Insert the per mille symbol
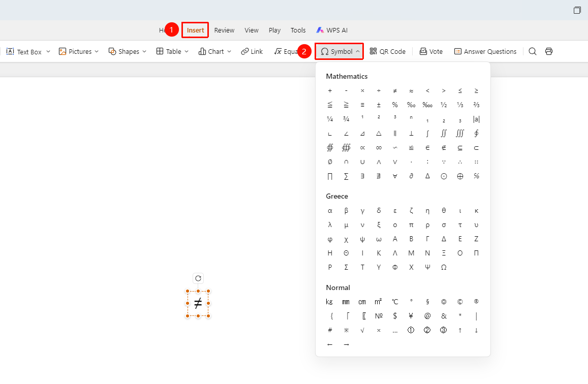This screenshot has width=588, height=384. click(x=411, y=105)
